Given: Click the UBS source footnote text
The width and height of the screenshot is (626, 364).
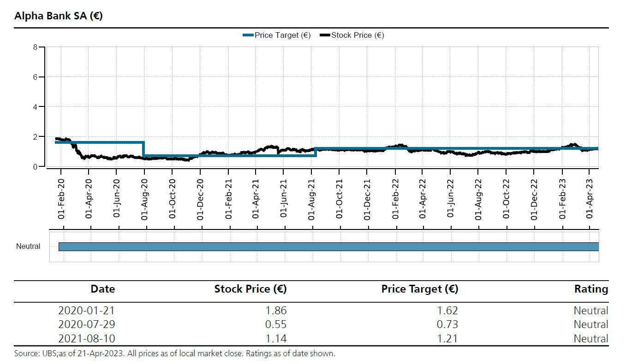Looking at the screenshot, I should coord(174,354).
